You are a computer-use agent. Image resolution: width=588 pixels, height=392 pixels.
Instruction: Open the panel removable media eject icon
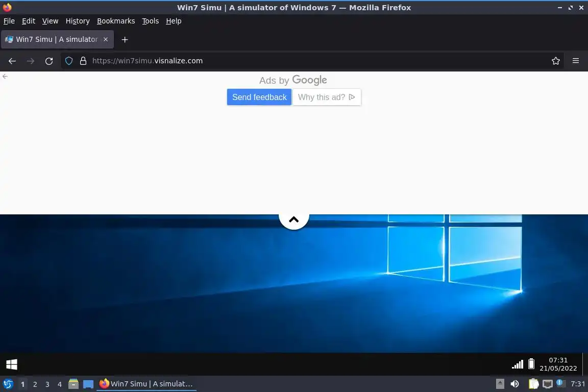coord(500,384)
